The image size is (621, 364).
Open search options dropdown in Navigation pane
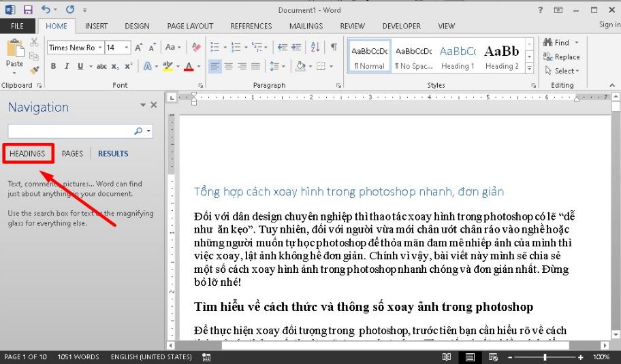coord(149,131)
